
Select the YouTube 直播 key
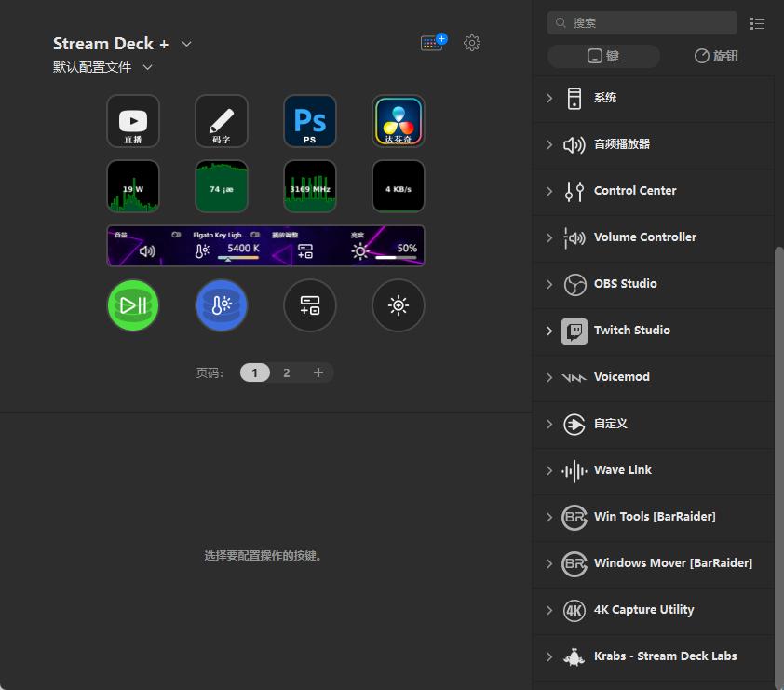(x=133, y=121)
